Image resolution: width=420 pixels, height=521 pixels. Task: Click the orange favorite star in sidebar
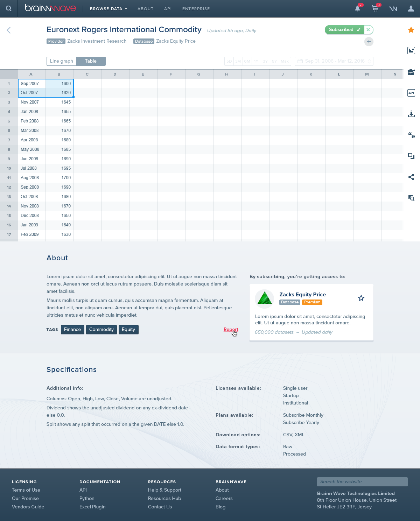tap(411, 30)
